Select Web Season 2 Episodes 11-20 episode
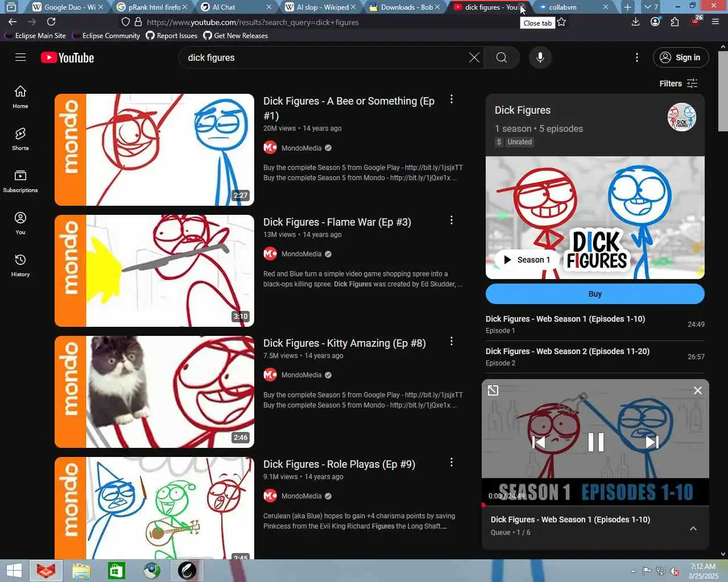The height and width of the screenshot is (582, 728). tap(595, 357)
